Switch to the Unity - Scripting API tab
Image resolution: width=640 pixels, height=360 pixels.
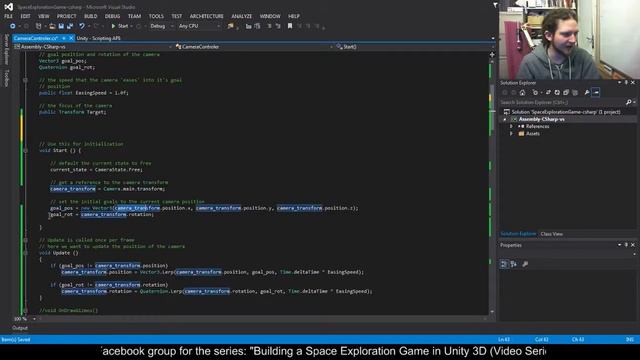point(98,38)
